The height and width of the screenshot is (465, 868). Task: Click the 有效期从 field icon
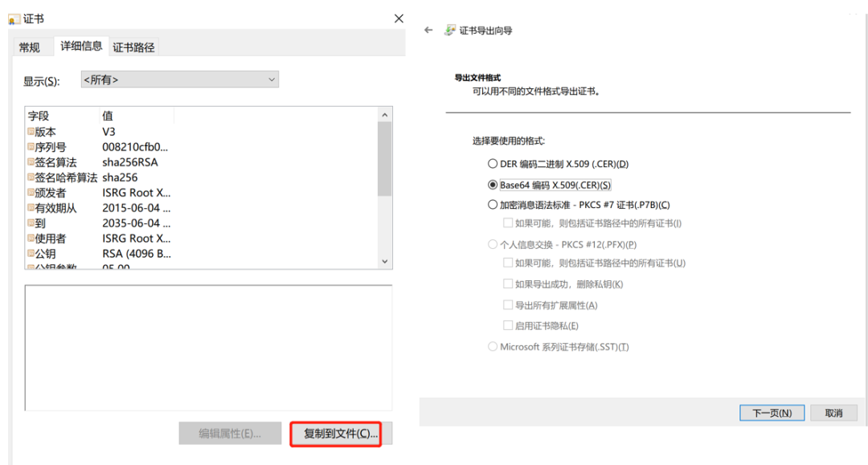[x=31, y=208]
